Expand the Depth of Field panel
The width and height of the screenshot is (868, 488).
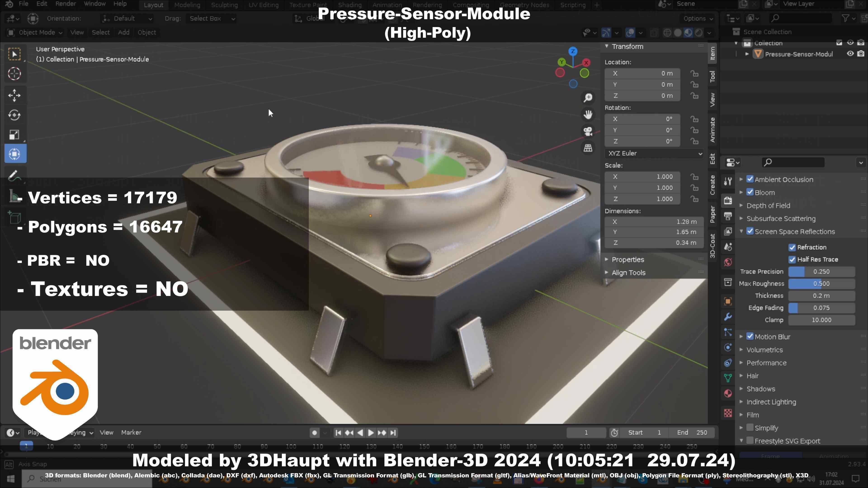point(768,206)
